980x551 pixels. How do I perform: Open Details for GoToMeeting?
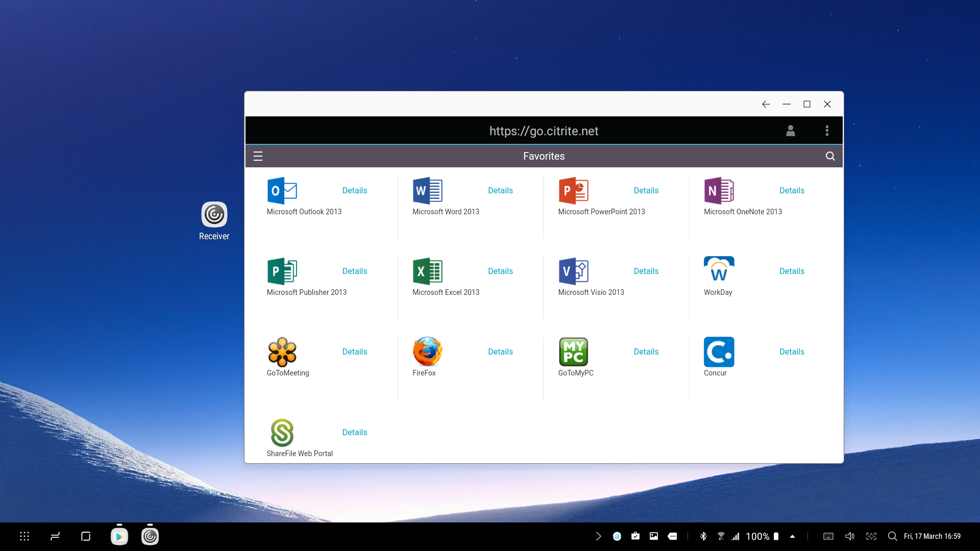(355, 352)
